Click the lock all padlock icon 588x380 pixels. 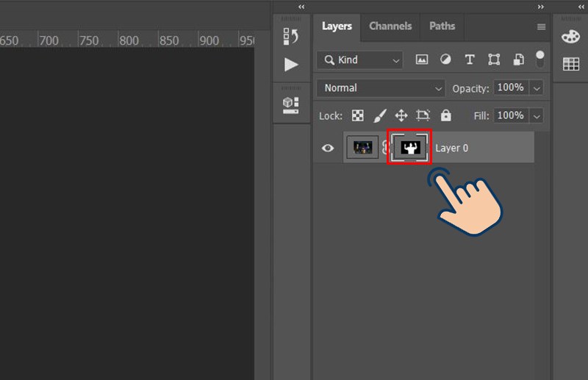(445, 115)
